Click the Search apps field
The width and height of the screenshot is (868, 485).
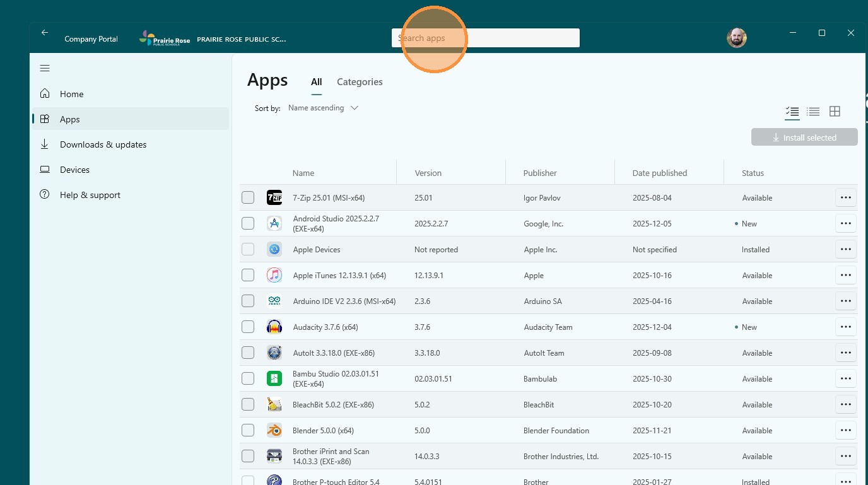(485, 38)
